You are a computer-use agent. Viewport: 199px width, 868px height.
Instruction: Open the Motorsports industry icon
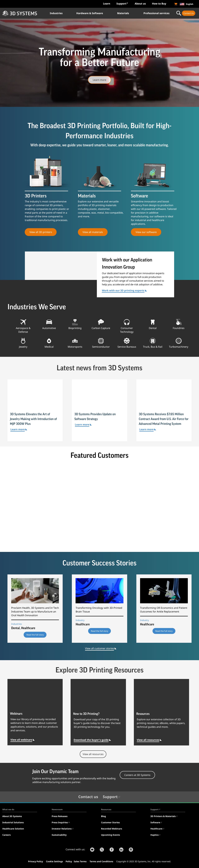point(75,341)
